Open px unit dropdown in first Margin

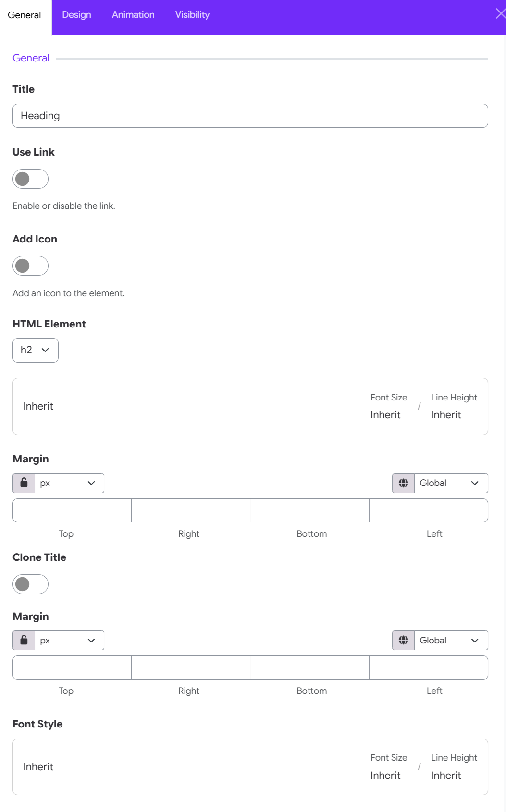click(69, 483)
